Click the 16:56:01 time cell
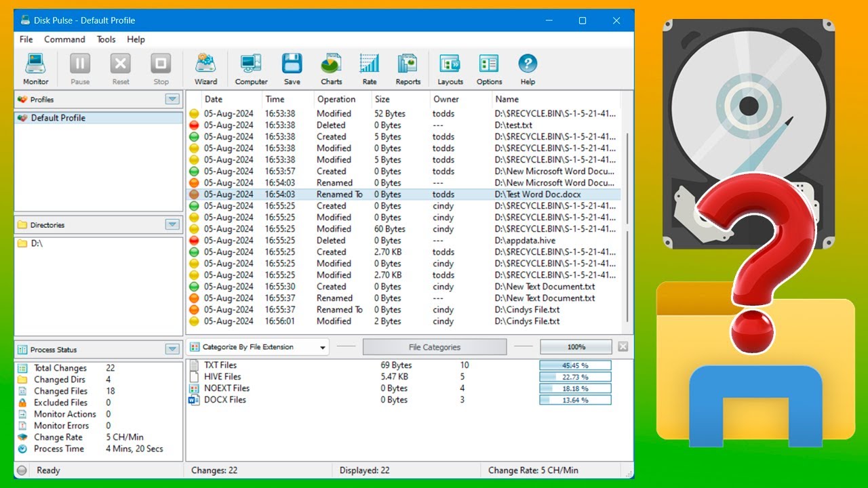 coord(280,321)
